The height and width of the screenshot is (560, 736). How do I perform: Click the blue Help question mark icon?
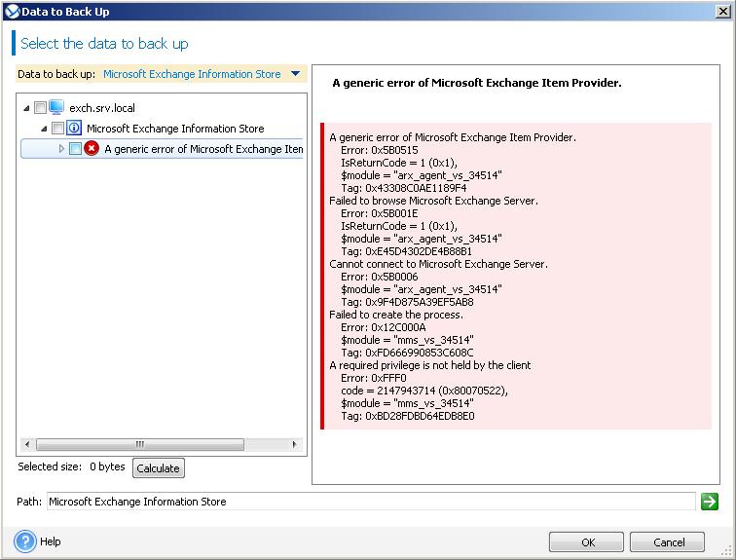25,541
